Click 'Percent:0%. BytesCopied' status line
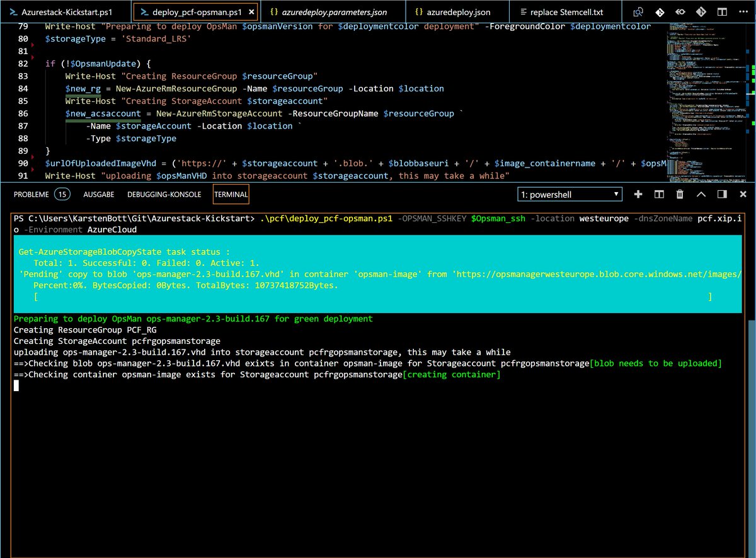756x558 pixels. (x=186, y=285)
